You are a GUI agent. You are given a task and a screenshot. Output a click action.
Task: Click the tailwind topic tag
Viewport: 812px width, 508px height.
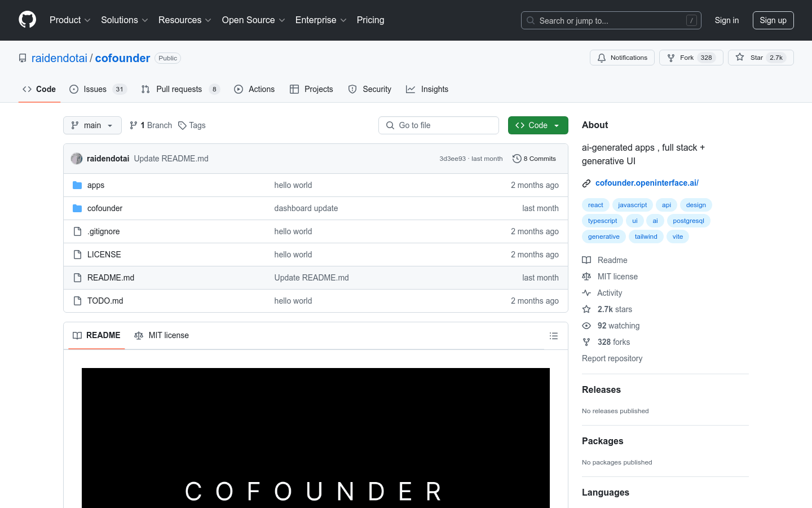(x=646, y=237)
